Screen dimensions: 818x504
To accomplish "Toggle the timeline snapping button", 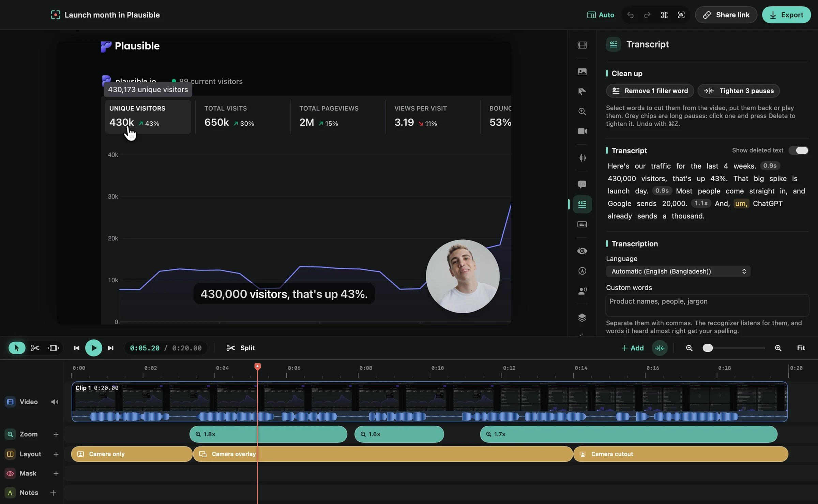I will [660, 348].
